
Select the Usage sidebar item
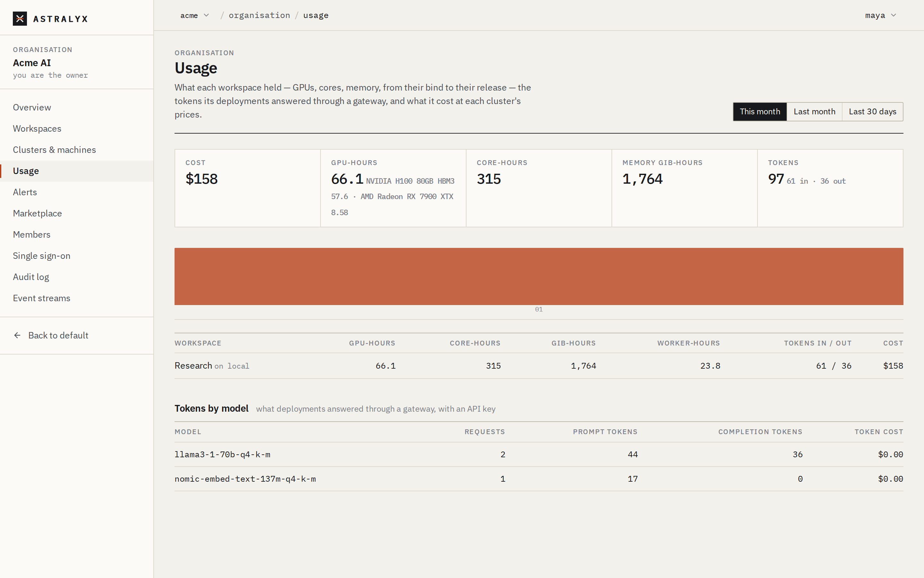(77, 171)
